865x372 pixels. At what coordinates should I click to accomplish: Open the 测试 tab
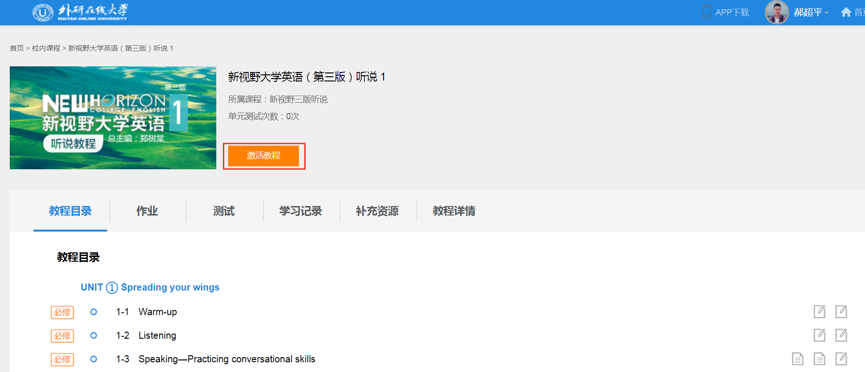pyautogui.click(x=224, y=211)
